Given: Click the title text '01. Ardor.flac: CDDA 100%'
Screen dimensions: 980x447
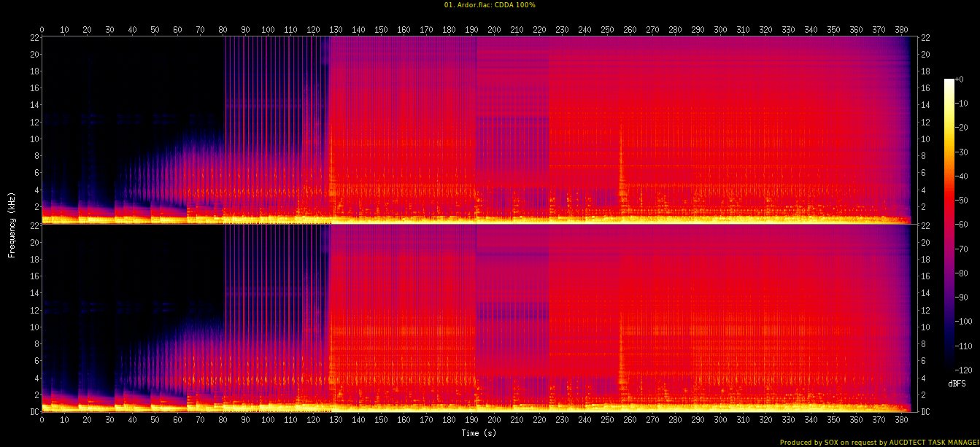Looking at the screenshot, I should 490,5.
